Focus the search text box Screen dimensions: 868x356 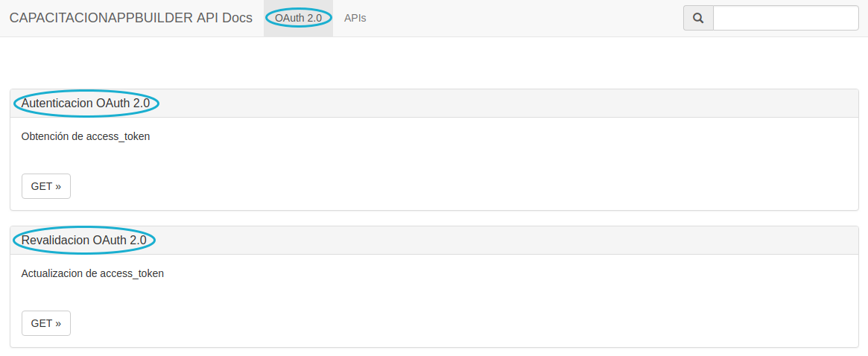coord(785,18)
